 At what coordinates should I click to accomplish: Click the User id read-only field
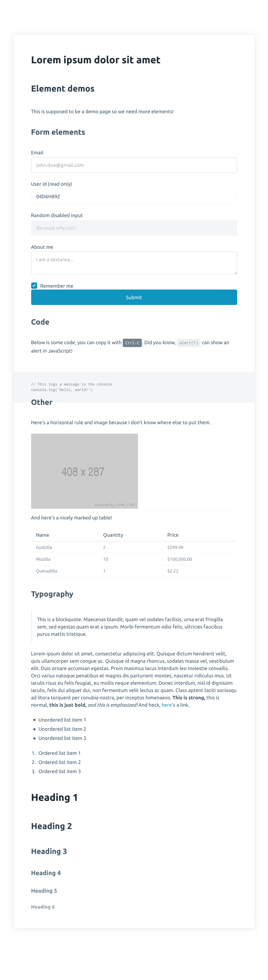point(134,196)
